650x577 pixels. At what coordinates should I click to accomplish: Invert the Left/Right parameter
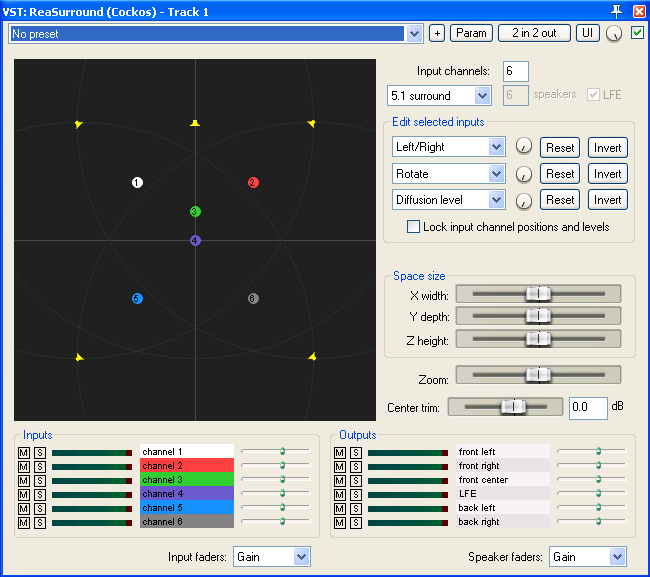[x=608, y=148]
